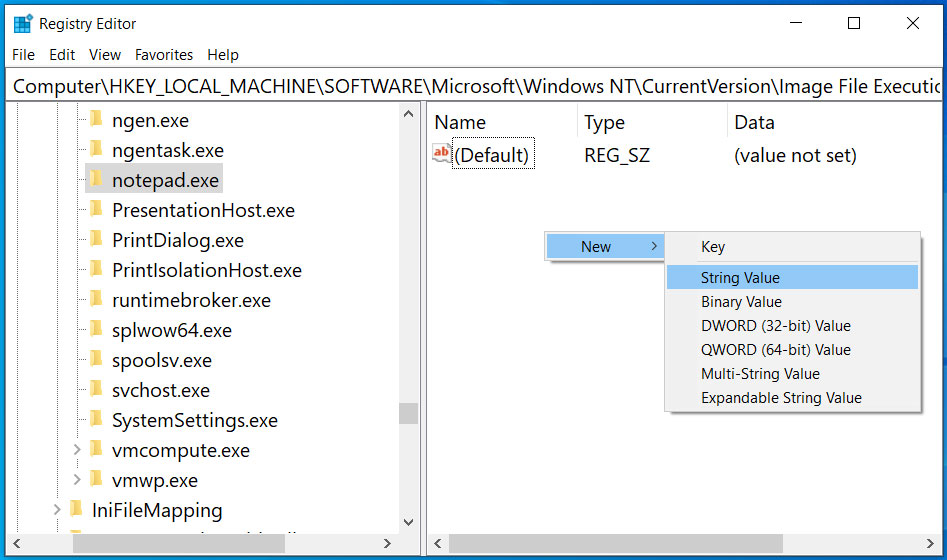Click the folder icon beside SystemSettings.exe

(x=96, y=419)
